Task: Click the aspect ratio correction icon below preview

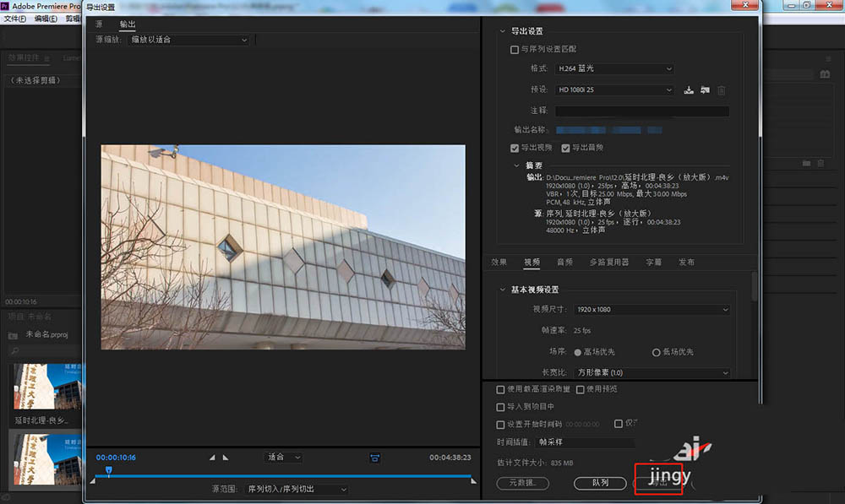Action: 374,458
